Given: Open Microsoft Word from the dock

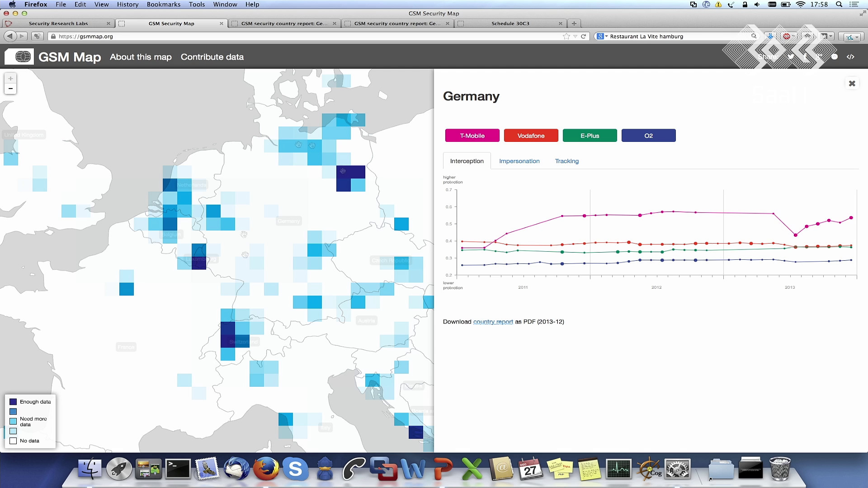Looking at the screenshot, I should point(413,469).
